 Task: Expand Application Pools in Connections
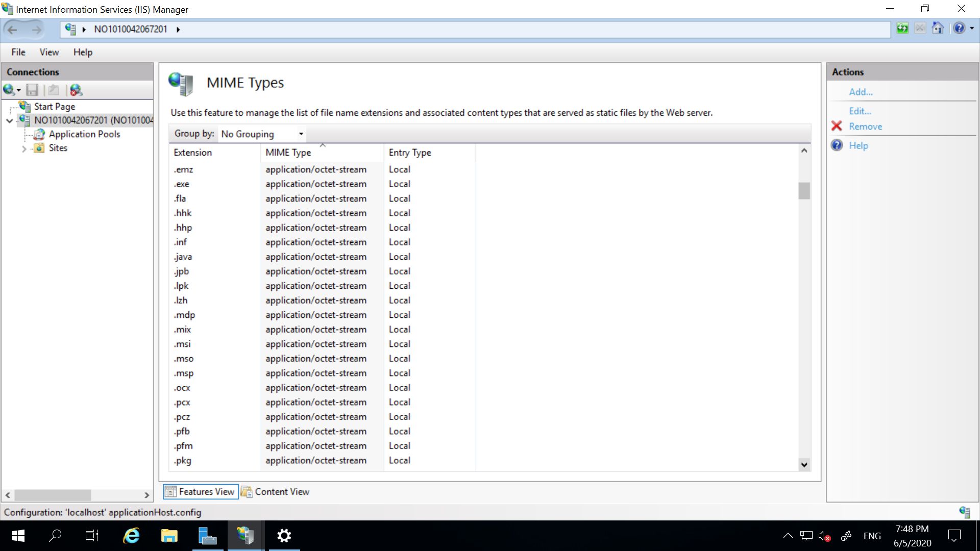84,134
